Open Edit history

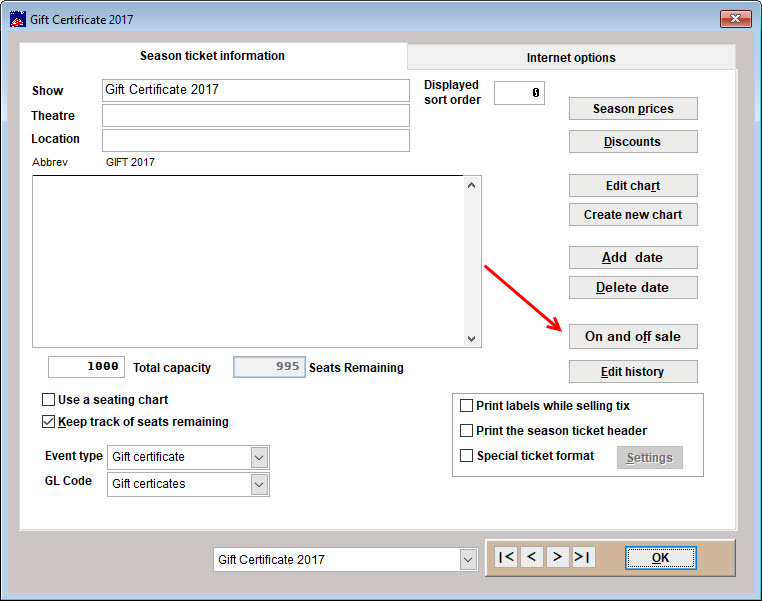coord(633,372)
